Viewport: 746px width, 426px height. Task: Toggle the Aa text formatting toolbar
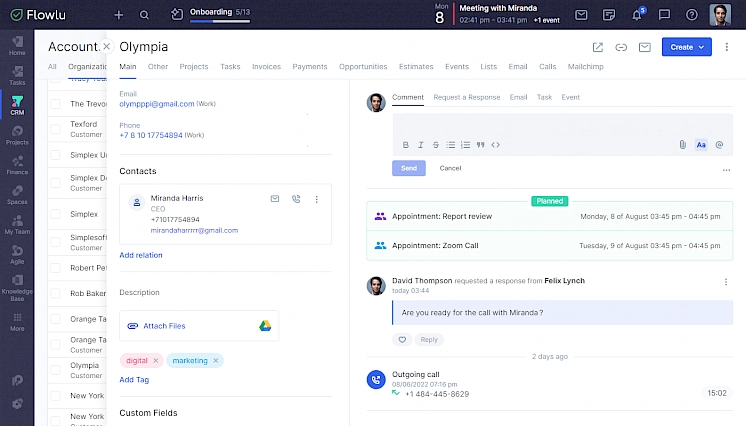pyautogui.click(x=700, y=145)
